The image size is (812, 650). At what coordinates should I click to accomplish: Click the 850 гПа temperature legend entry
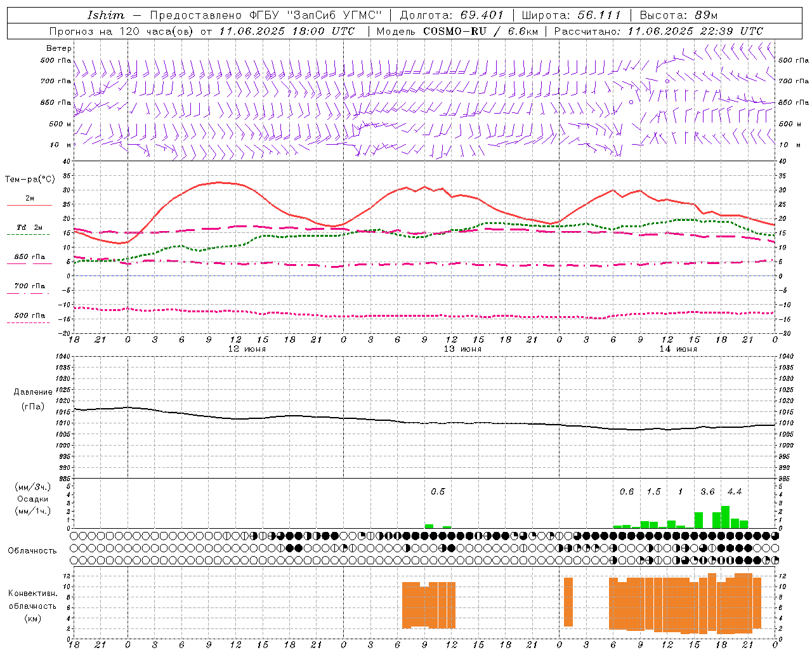(x=30, y=257)
